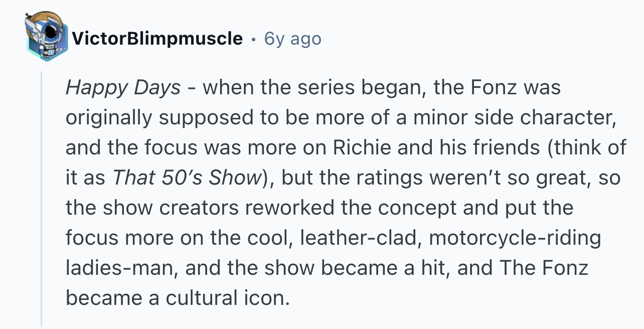Open VictorBlimpmuscle's robot avatar icon

[47, 36]
